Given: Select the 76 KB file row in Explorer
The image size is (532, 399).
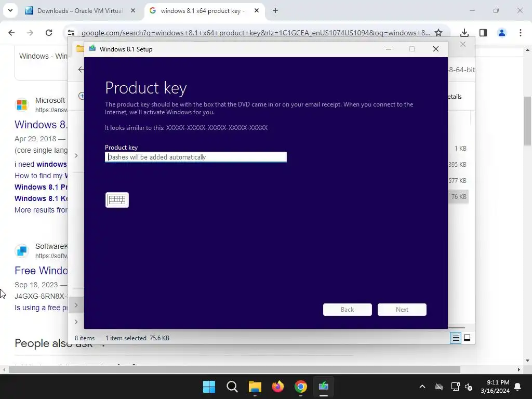Looking at the screenshot, I should click(459, 197).
